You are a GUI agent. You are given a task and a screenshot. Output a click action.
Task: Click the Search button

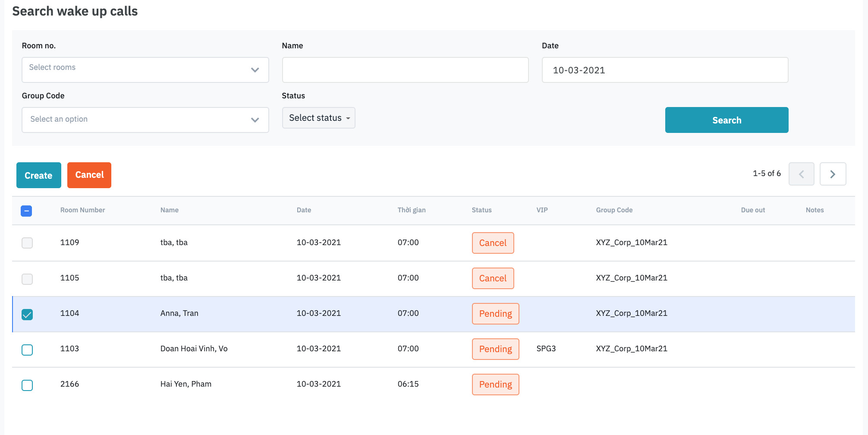[x=726, y=120]
